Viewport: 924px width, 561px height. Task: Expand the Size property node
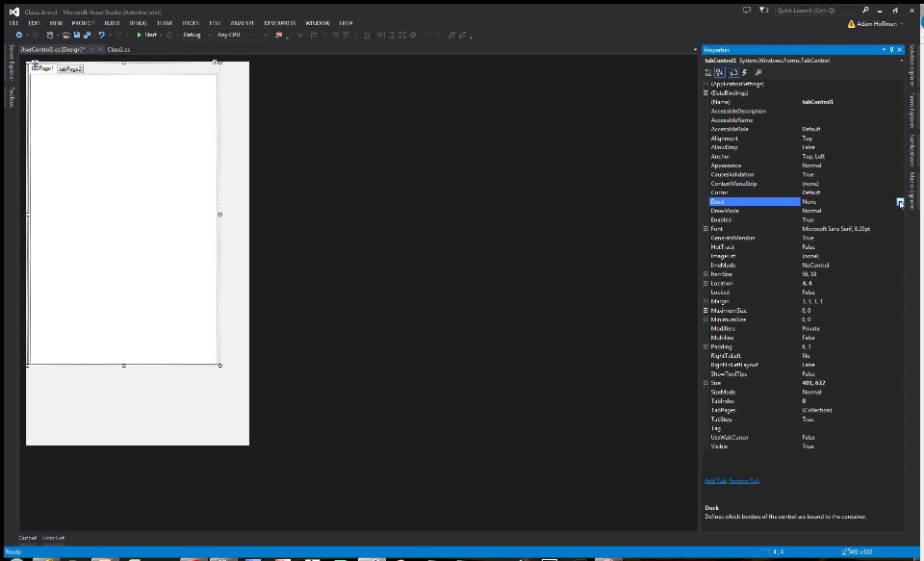click(706, 383)
